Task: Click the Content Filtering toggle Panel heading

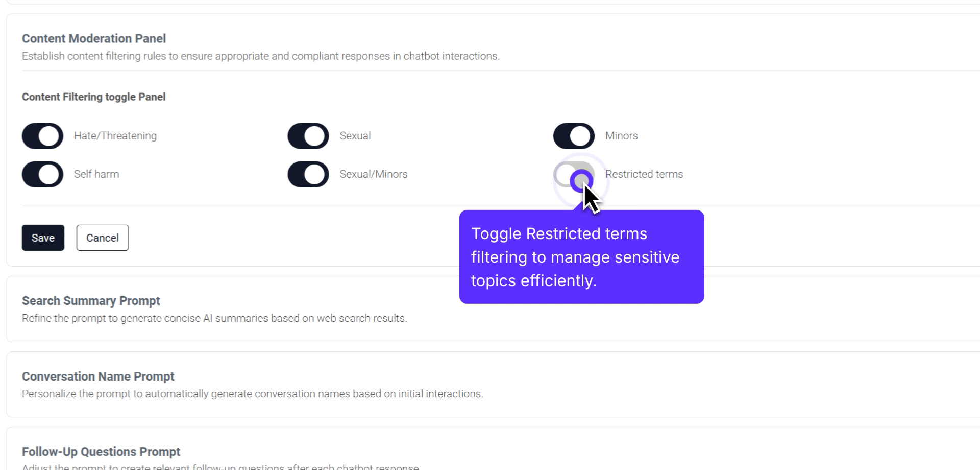Action: [x=94, y=97]
